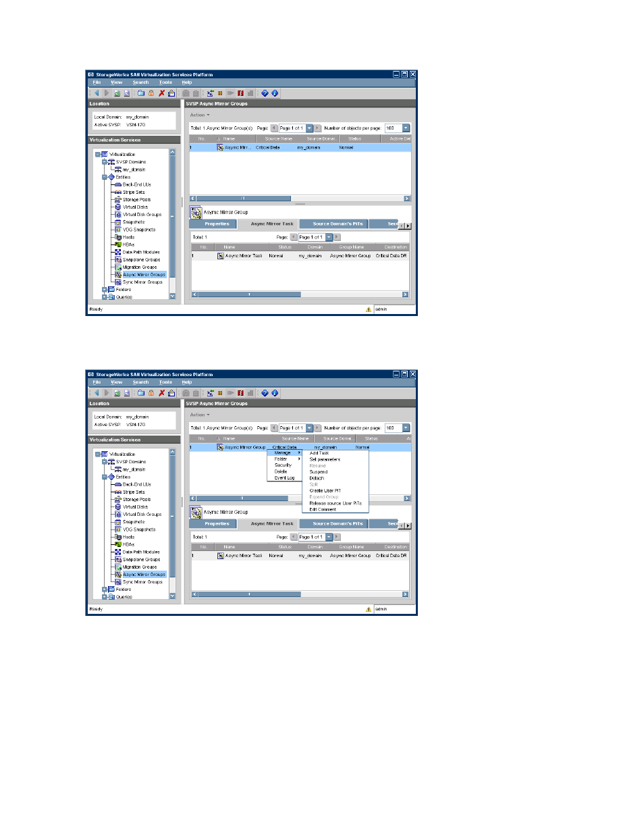Viewport: 644px width, 834px height.
Task: Click the Help question-mark icon in the upper window toolbar
Action: point(265,93)
